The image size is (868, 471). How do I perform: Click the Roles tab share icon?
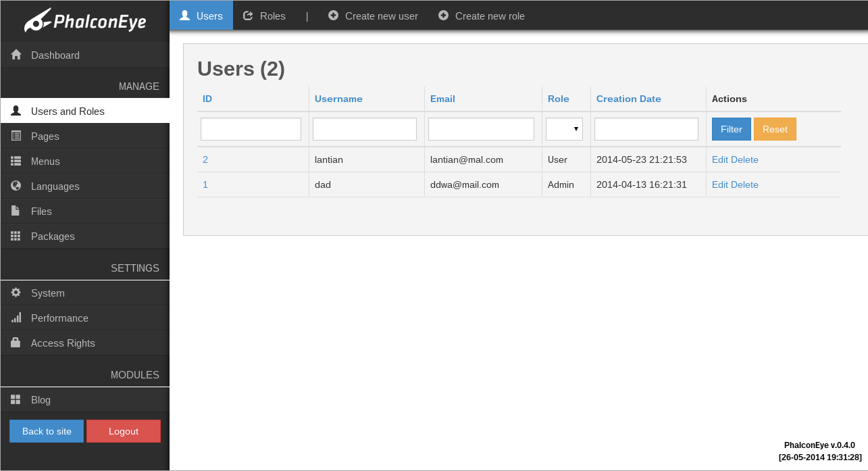(248, 15)
